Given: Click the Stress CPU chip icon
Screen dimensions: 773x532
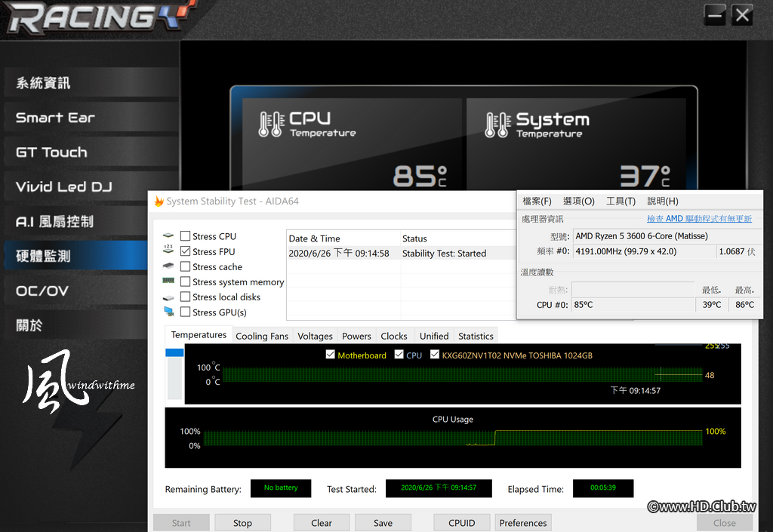Looking at the screenshot, I should (168, 236).
